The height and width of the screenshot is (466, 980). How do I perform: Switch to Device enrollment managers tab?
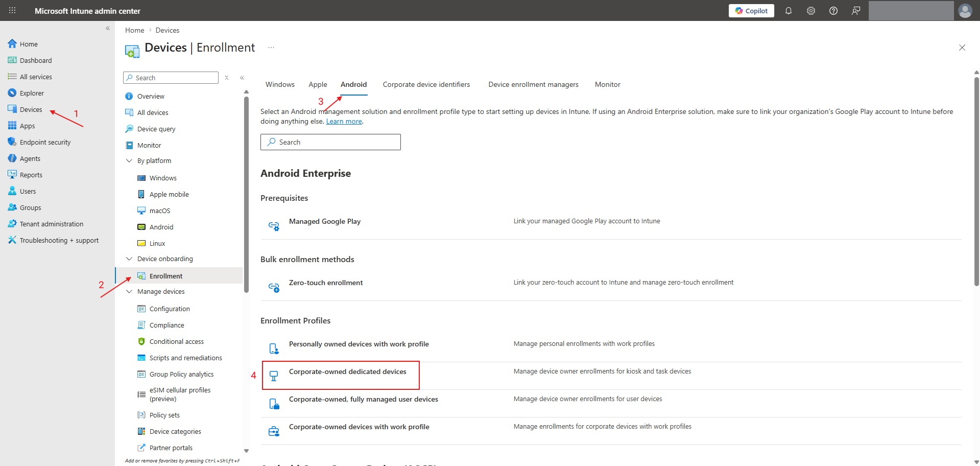coord(533,84)
